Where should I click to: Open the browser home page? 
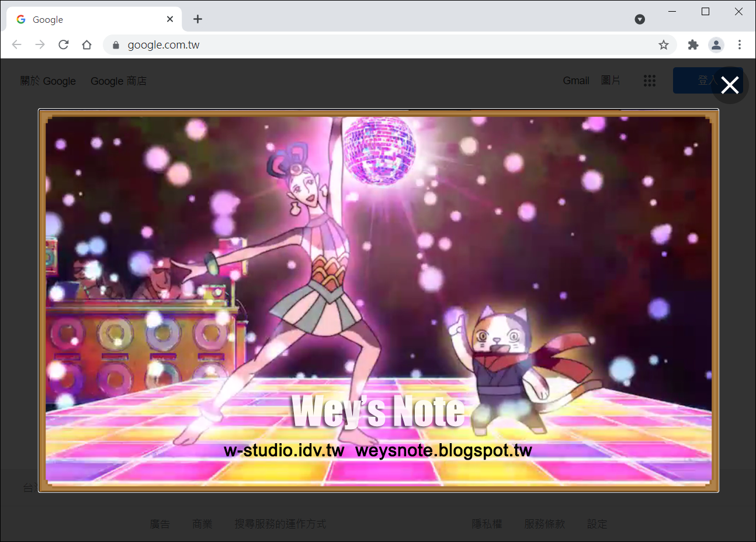(86, 44)
